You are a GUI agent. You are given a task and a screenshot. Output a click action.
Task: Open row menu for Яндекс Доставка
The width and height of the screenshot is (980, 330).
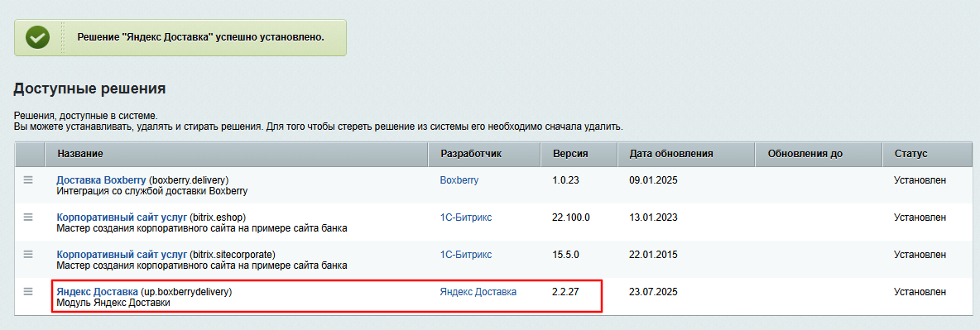coord(28,291)
